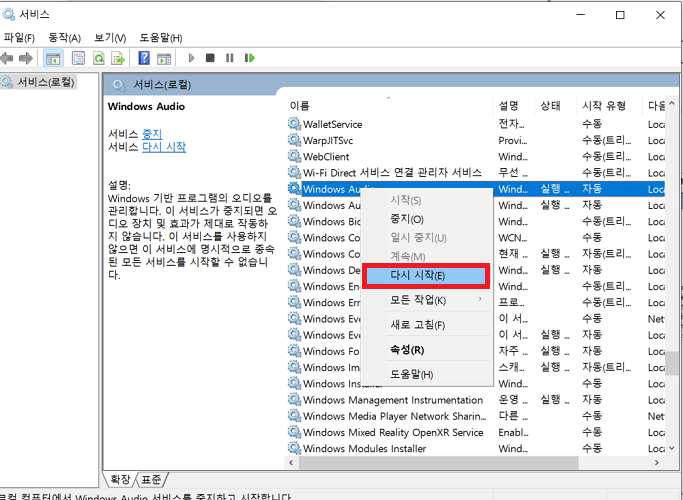Screen dimensions: 683x500
Task: Select Windows Management Instrumentation service
Action: click(393, 399)
